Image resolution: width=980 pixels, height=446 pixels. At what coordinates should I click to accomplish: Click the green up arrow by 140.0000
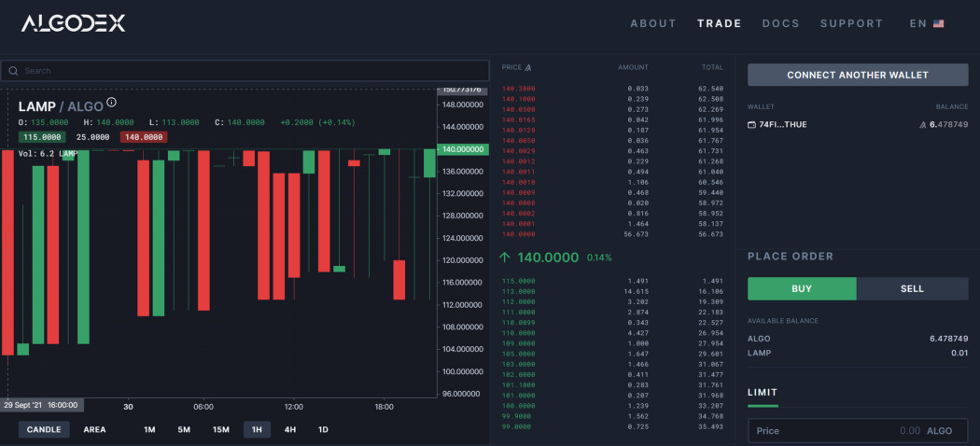505,257
